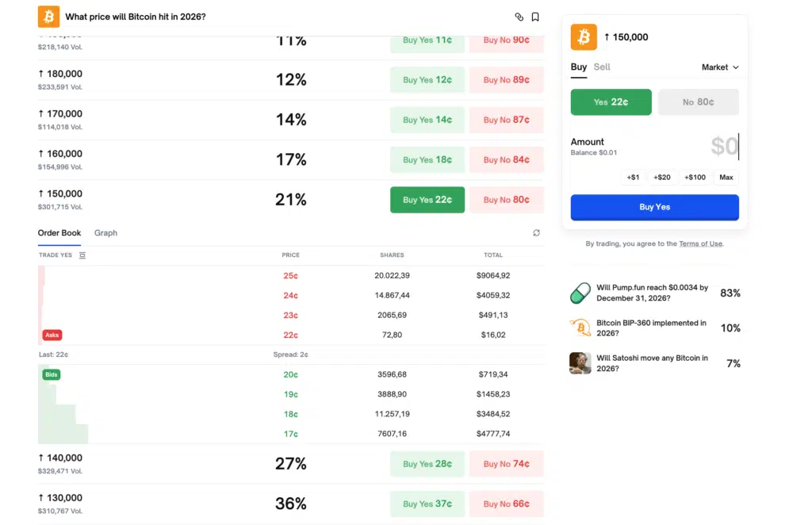Viewport: 812px width, 525px height.
Task: Open the Bitcoin BIP-360 market icon
Action: 580,328
